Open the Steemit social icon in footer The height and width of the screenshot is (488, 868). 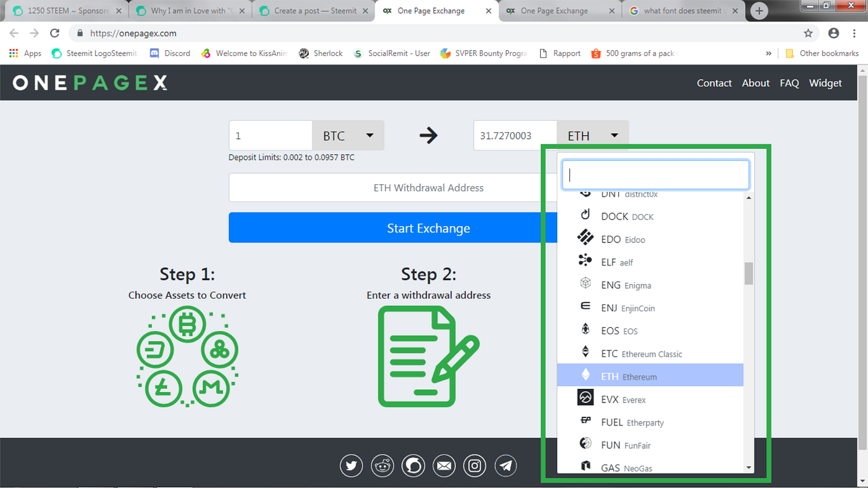tap(413, 465)
